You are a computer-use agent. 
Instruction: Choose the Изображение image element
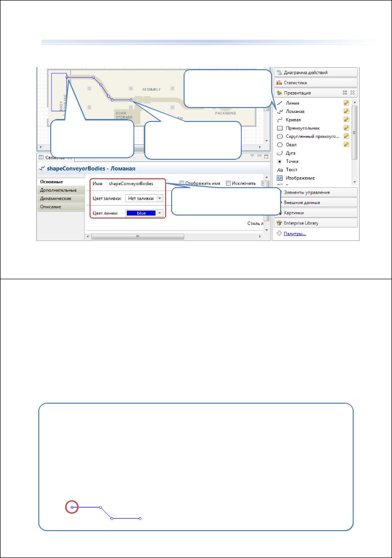click(296, 178)
